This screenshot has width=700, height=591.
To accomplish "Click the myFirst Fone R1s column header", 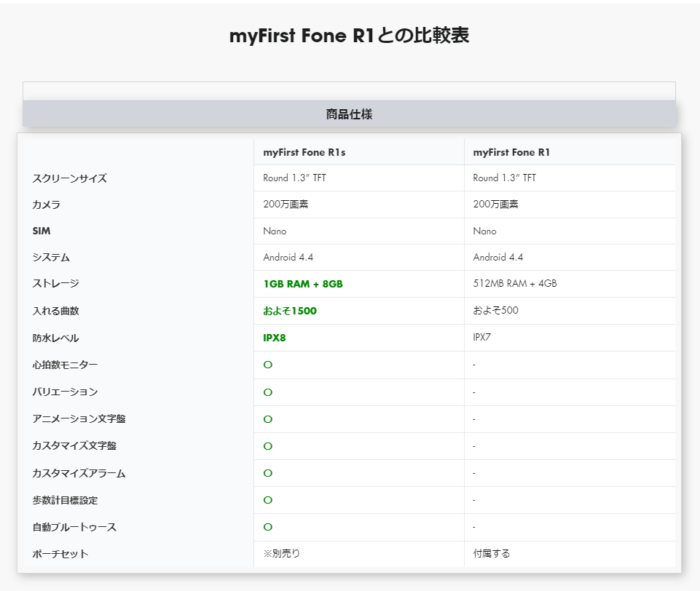I will [x=304, y=152].
